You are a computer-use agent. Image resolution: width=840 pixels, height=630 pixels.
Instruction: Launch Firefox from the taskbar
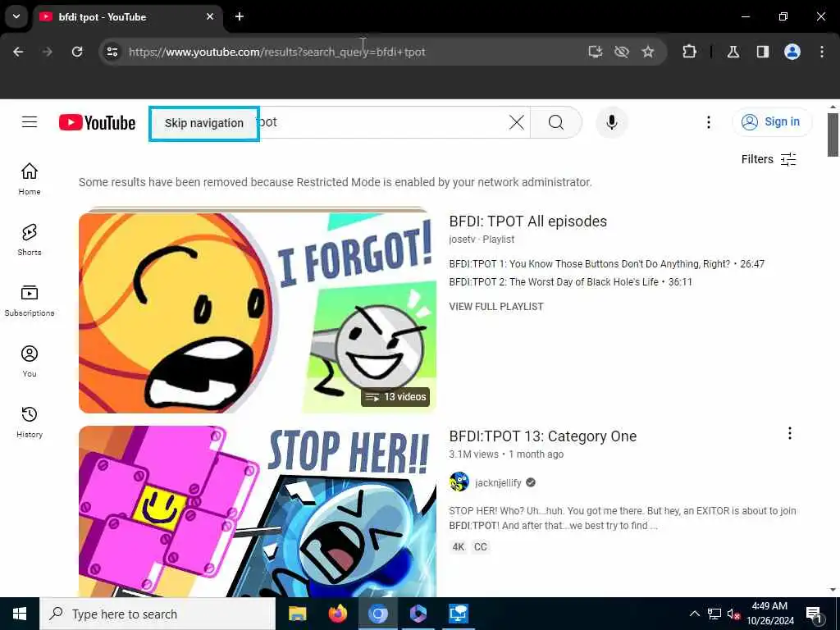coord(337,614)
